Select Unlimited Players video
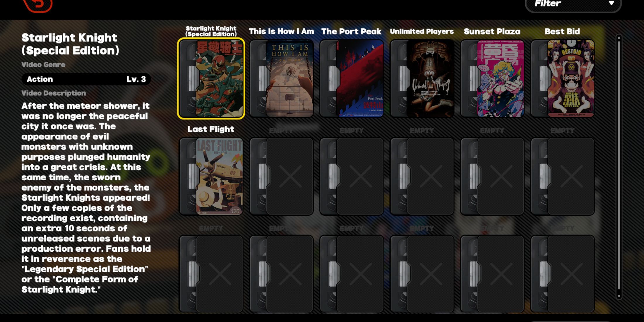The image size is (644, 322). point(422,78)
